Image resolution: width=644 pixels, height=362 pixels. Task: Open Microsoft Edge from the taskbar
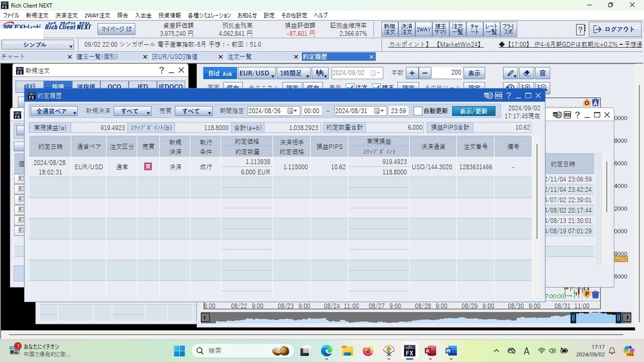(327, 351)
